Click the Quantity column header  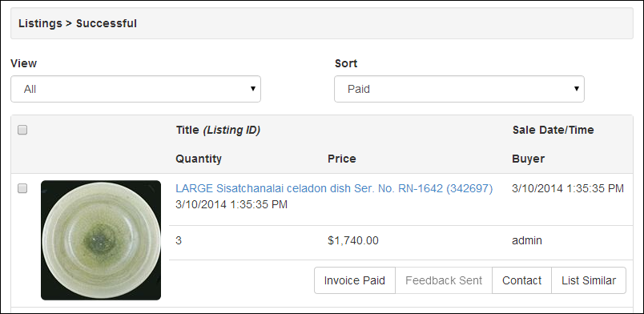199,159
